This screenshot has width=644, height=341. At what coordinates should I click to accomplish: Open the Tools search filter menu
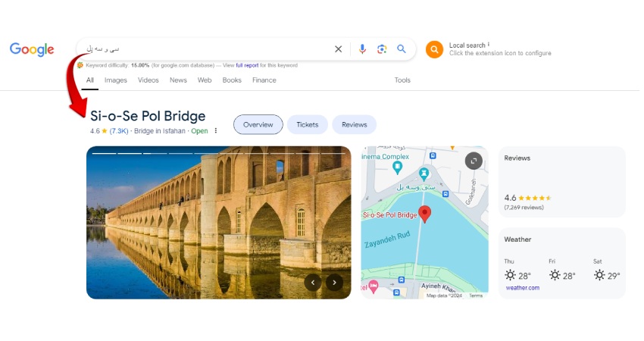click(402, 80)
